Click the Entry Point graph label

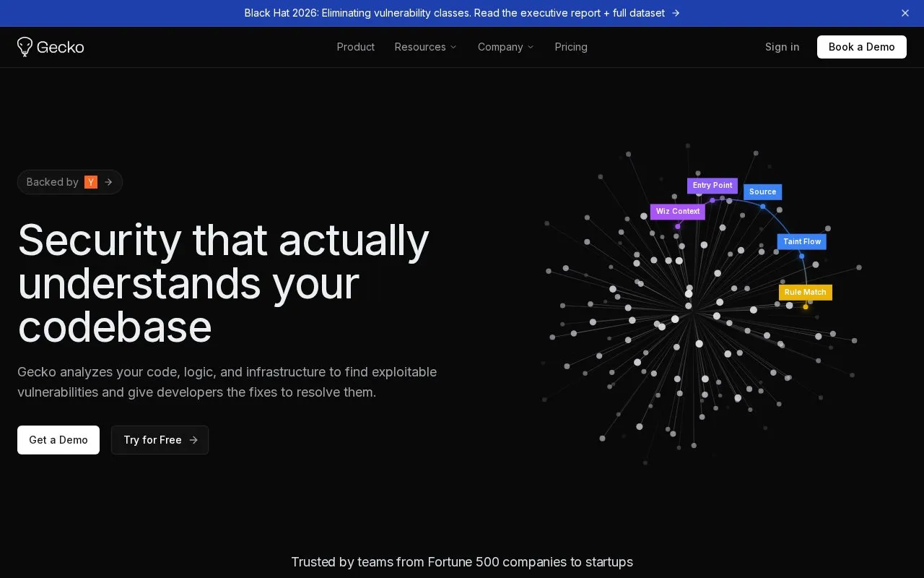tap(712, 186)
